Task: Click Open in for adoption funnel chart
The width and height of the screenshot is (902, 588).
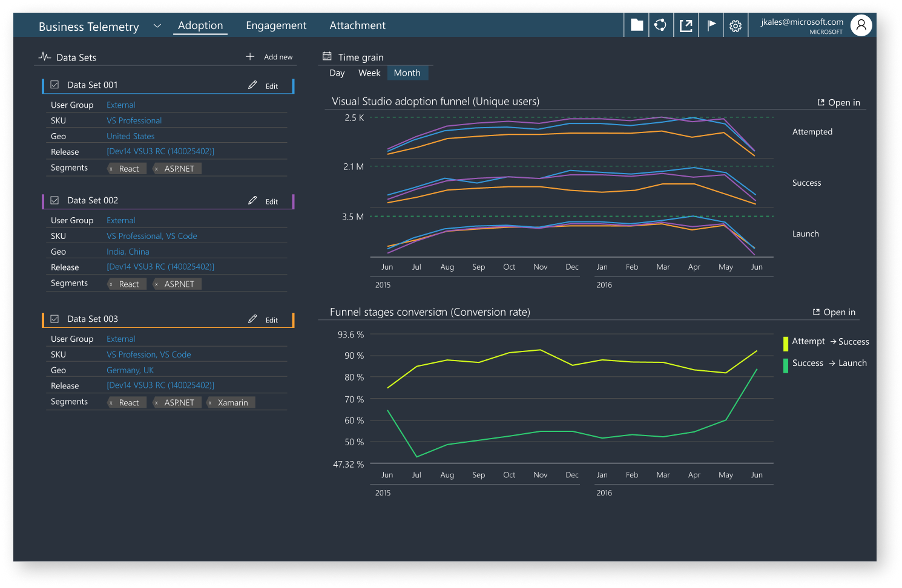Action: (839, 103)
